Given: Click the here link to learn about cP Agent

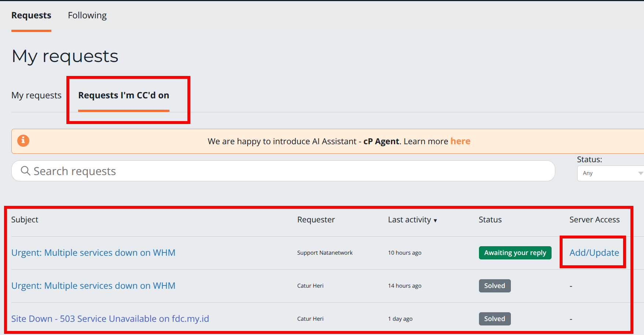Looking at the screenshot, I should point(460,141).
